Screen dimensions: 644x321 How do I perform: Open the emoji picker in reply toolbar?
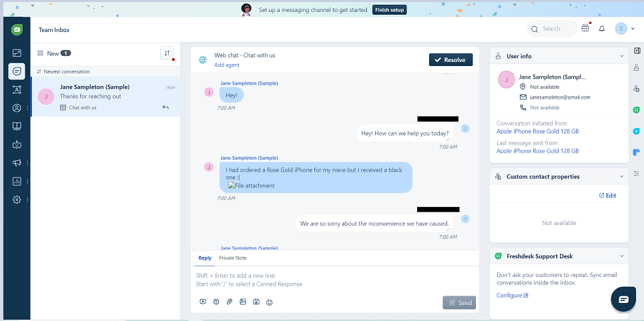point(270,302)
